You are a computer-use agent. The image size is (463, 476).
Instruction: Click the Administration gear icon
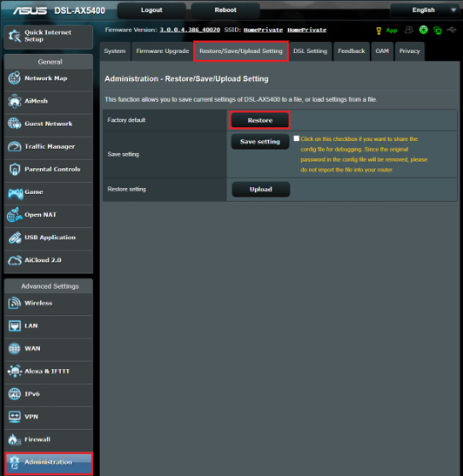(14, 462)
